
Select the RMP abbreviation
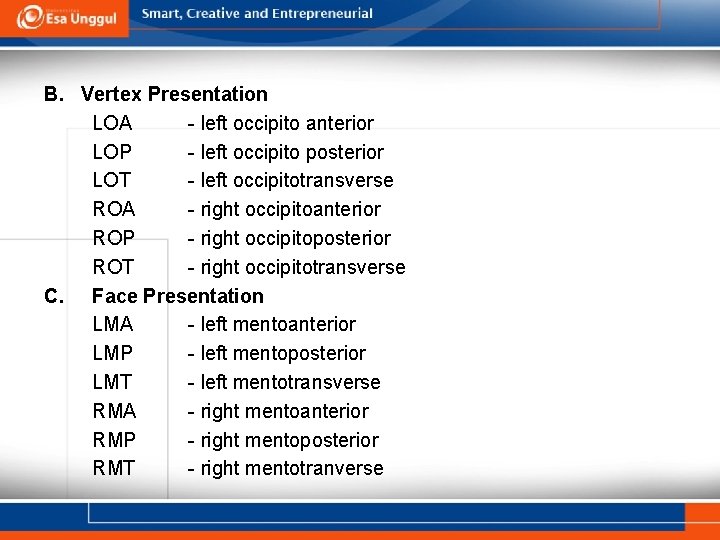coord(114,440)
